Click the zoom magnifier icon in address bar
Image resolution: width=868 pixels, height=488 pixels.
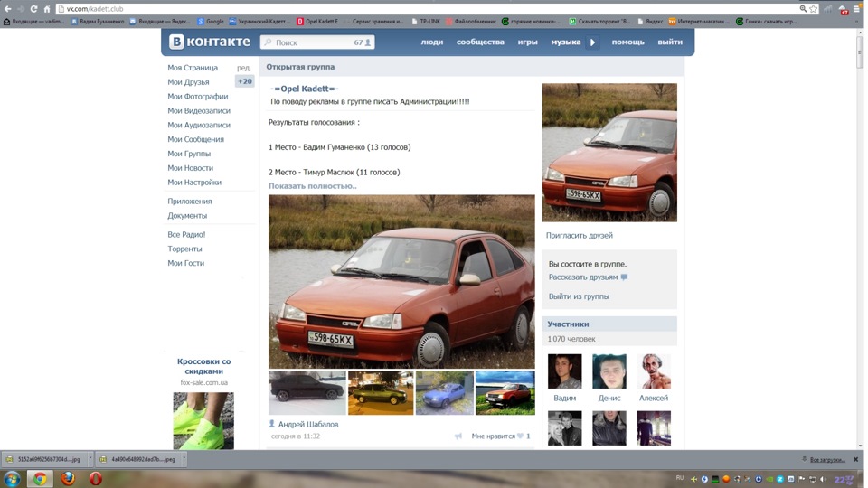pos(803,9)
